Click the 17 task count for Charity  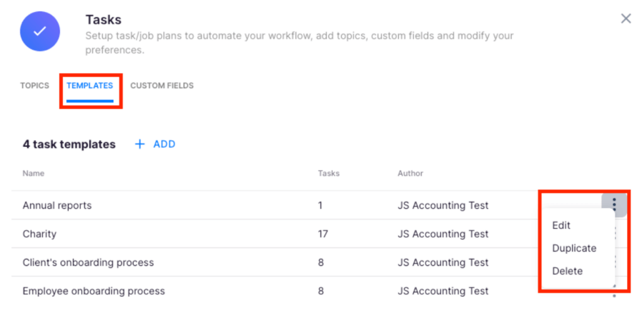tap(323, 234)
